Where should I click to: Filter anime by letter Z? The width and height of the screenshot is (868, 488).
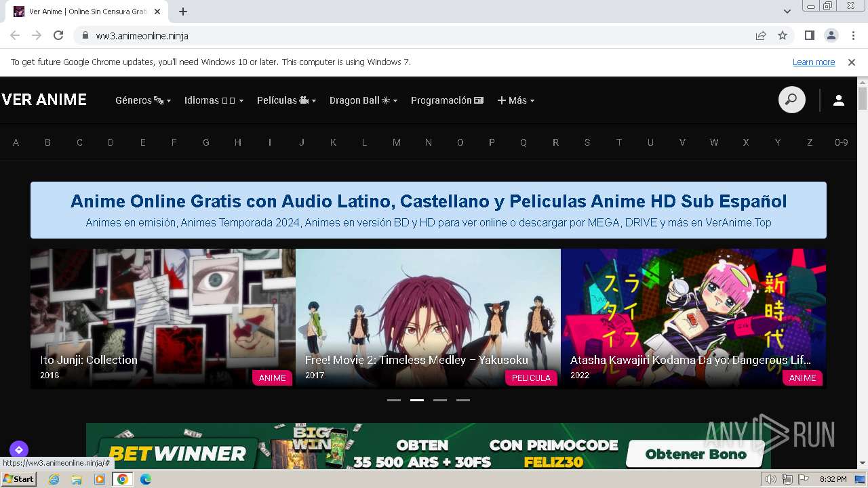pyautogui.click(x=810, y=142)
